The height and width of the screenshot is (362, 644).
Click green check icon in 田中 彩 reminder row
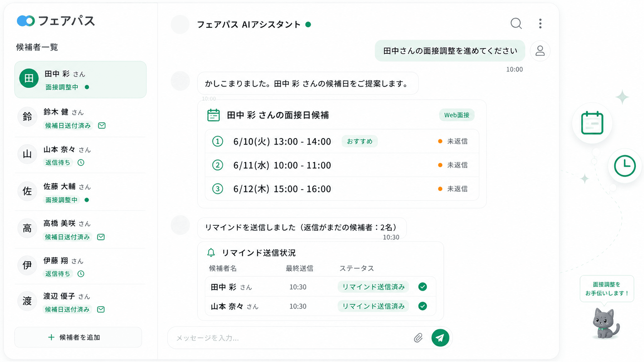(x=423, y=287)
